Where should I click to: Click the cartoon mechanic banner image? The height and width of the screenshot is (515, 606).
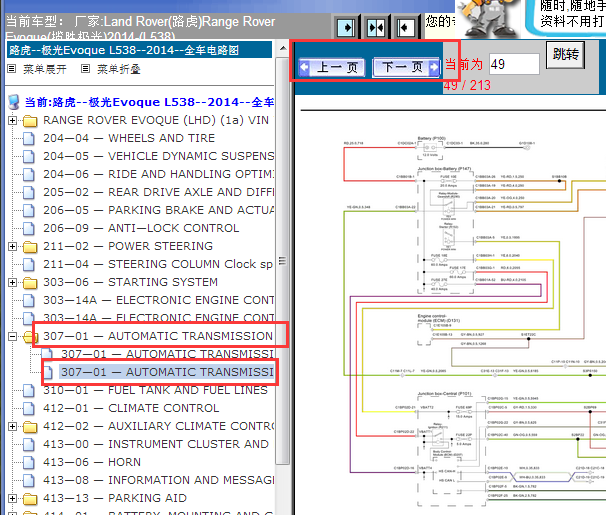[x=488, y=19]
